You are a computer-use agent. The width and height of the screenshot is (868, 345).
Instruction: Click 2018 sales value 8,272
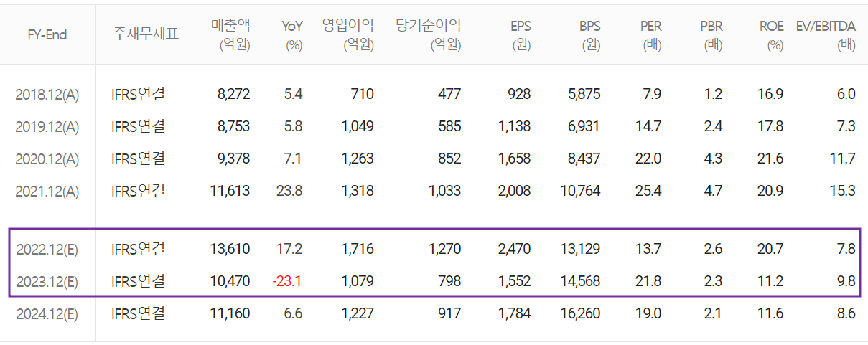233,94
